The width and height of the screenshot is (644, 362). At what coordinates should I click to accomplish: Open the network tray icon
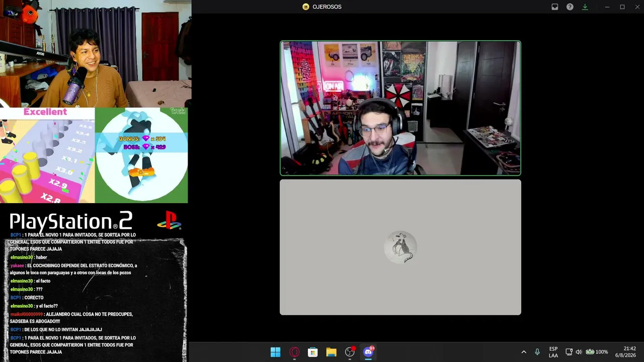(569, 352)
